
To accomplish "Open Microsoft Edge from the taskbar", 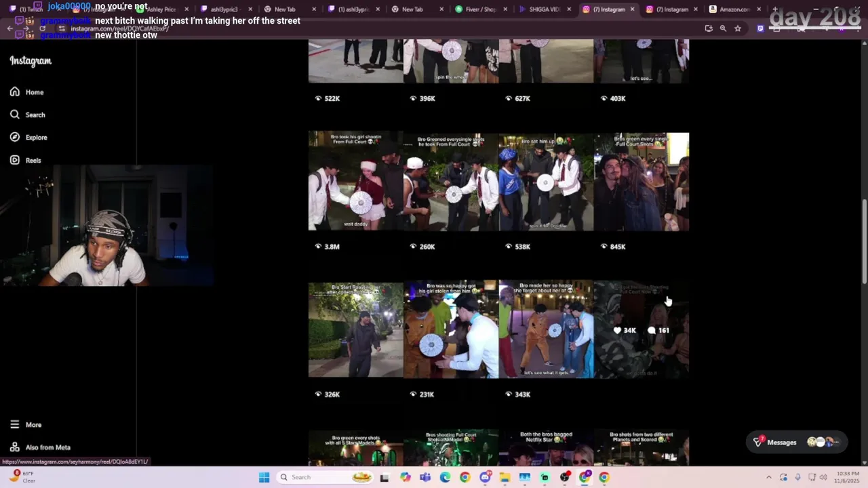I will 445,477.
